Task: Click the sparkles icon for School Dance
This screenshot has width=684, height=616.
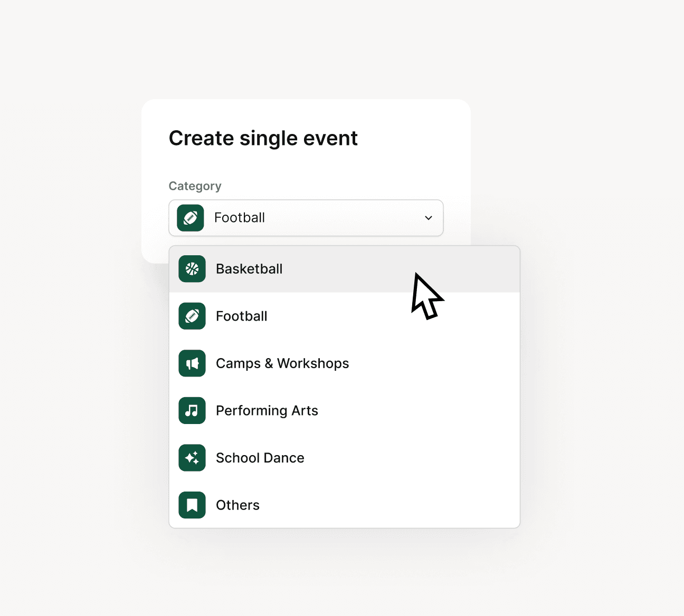Action: click(192, 458)
